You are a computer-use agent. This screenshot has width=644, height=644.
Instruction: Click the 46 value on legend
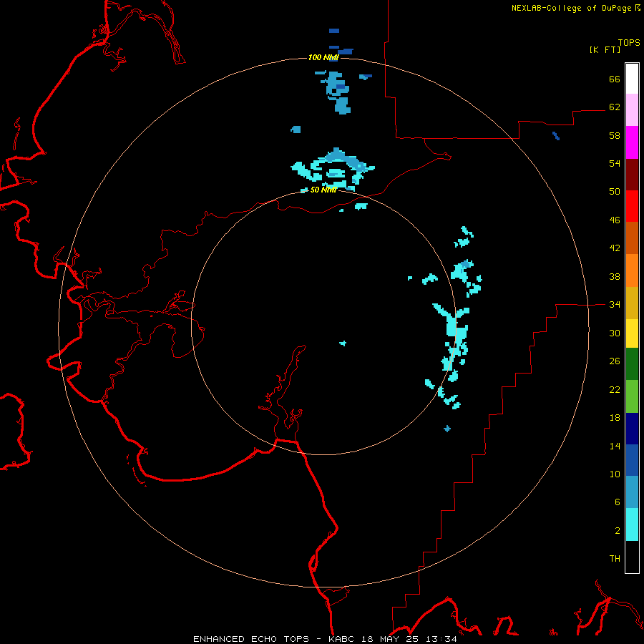[x=615, y=220]
